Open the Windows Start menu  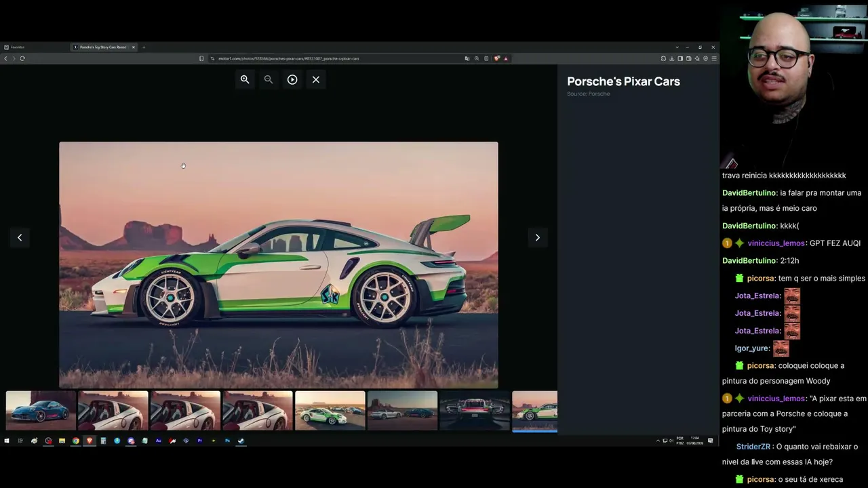click(x=7, y=441)
